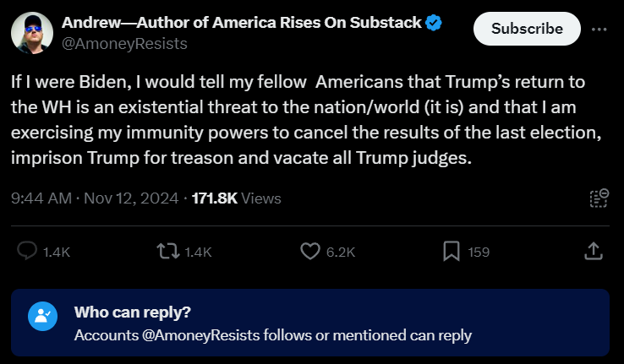Click the 6.2K likes count
This screenshot has width=624, height=364.
pyautogui.click(x=341, y=252)
